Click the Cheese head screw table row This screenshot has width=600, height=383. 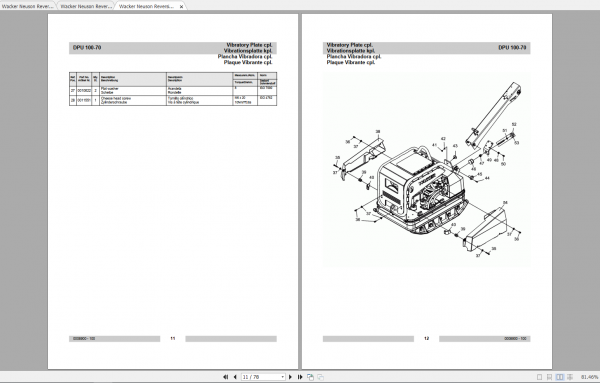173,100
